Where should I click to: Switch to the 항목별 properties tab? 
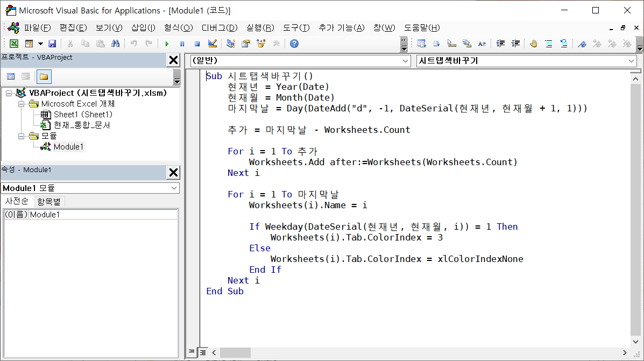tap(49, 202)
